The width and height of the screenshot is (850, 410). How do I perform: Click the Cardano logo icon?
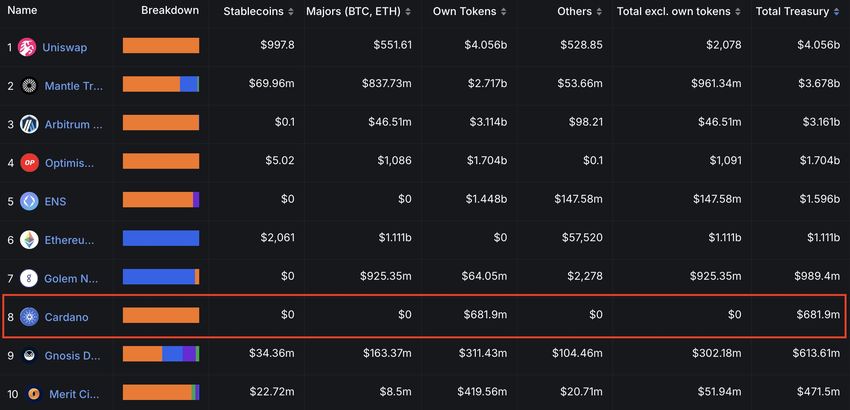pos(29,317)
